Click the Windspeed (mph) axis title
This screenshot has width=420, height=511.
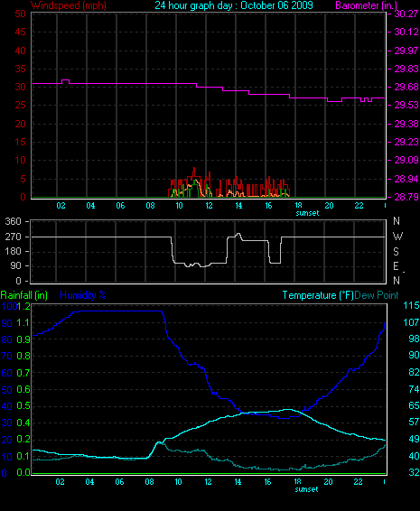click(69, 5)
